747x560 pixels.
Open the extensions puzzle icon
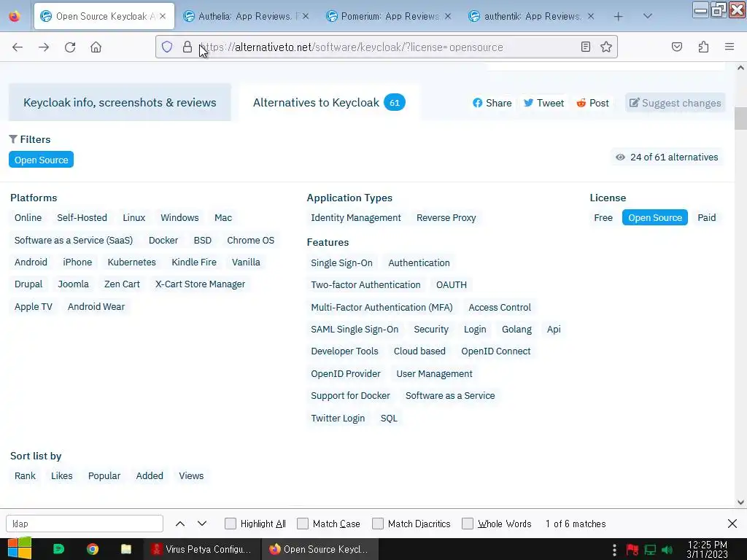703,47
